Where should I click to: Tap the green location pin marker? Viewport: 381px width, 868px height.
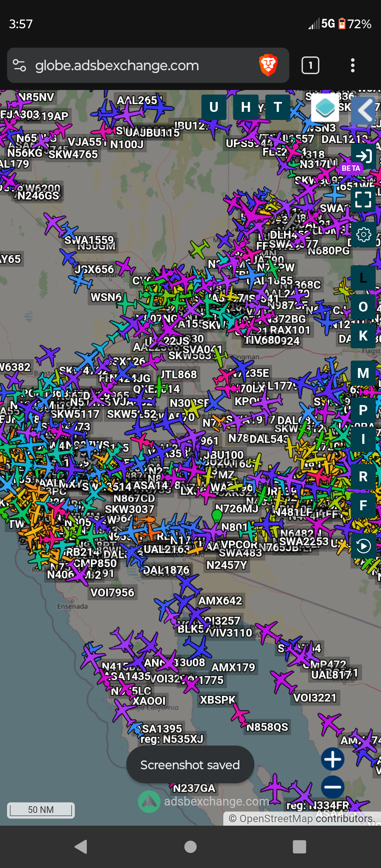click(x=217, y=516)
